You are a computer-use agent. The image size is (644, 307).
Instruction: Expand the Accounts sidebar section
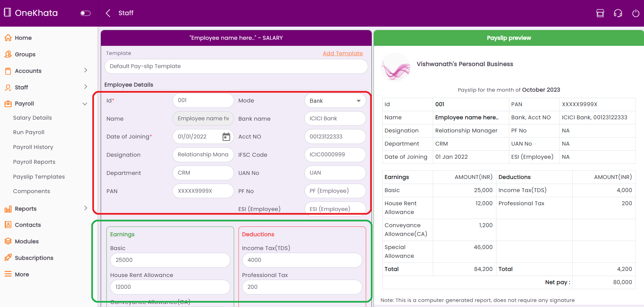point(86,70)
